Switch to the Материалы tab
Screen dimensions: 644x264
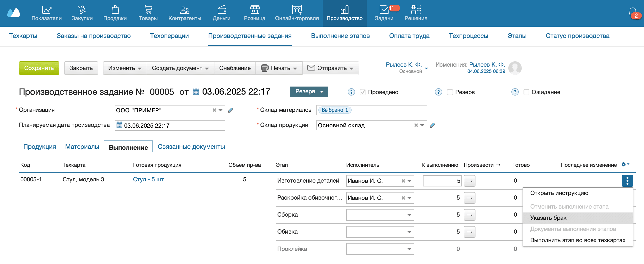[x=82, y=147]
